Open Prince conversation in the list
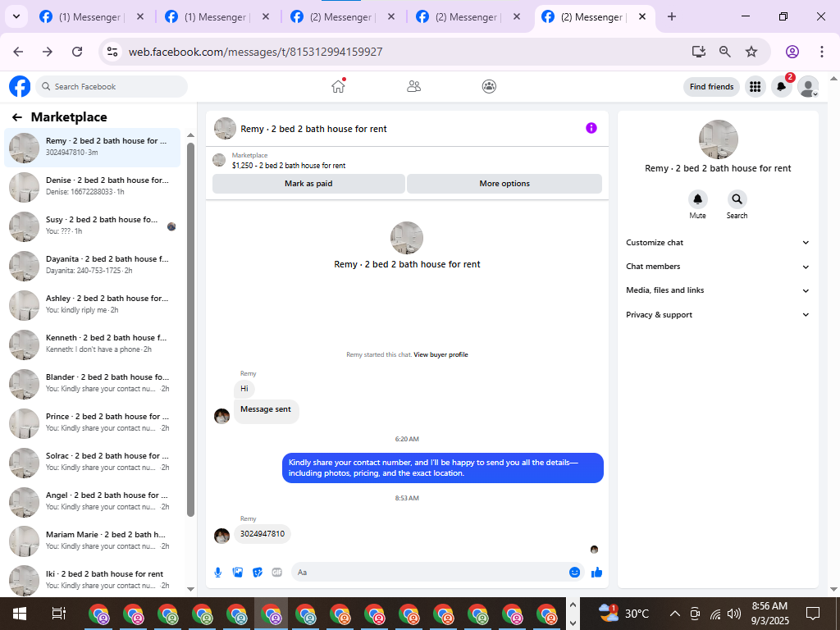840x630 pixels. (x=92, y=422)
